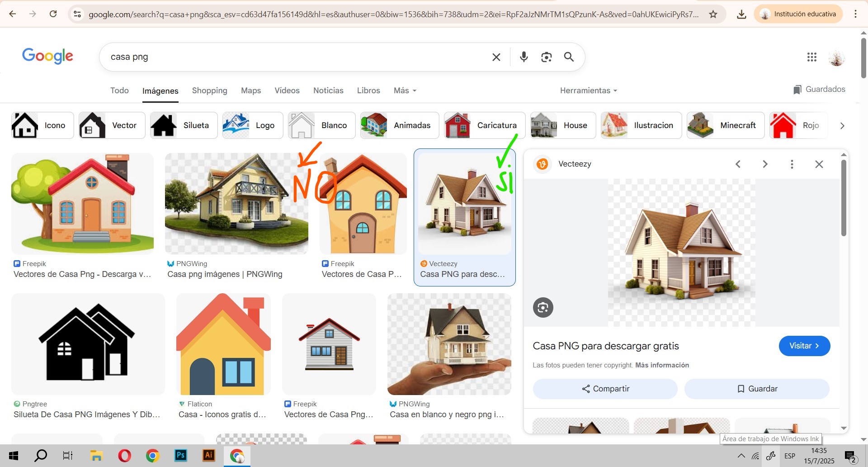The height and width of the screenshot is (467, 868).
Task: Click the address bar URL
Action: pyautogui.click(x=393, y=14)
